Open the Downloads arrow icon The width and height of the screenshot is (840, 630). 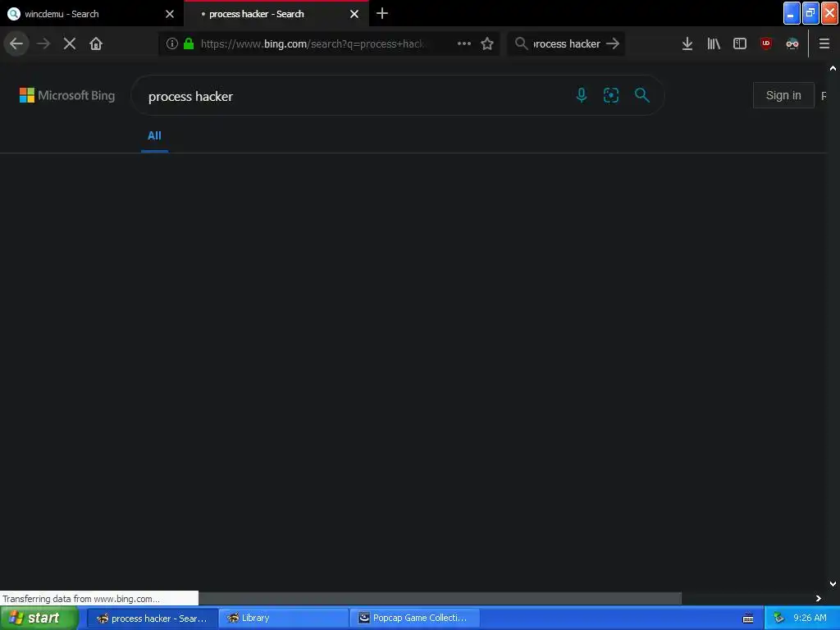687,43
